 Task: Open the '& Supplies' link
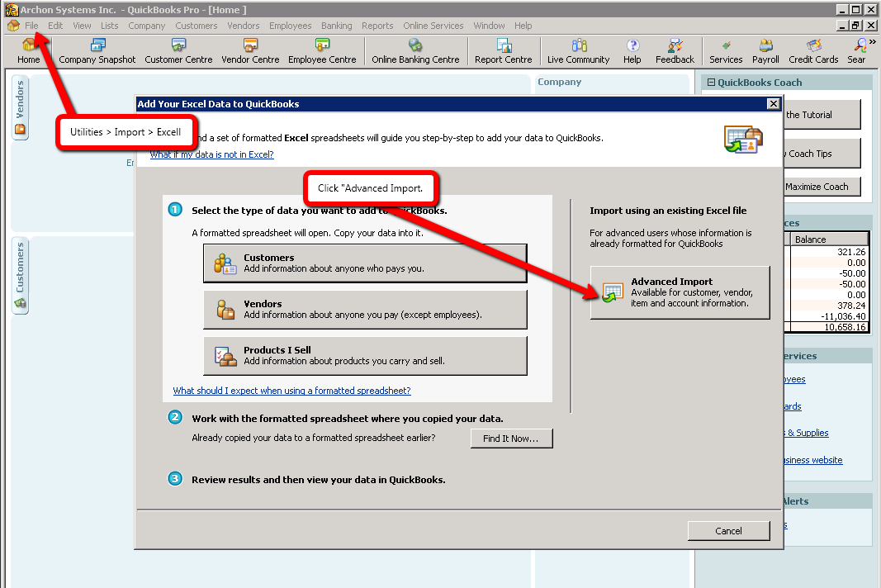(806, 433)
